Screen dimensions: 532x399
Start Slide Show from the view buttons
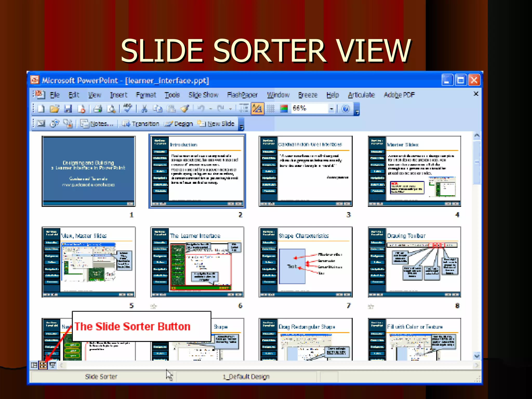(52, 365)
